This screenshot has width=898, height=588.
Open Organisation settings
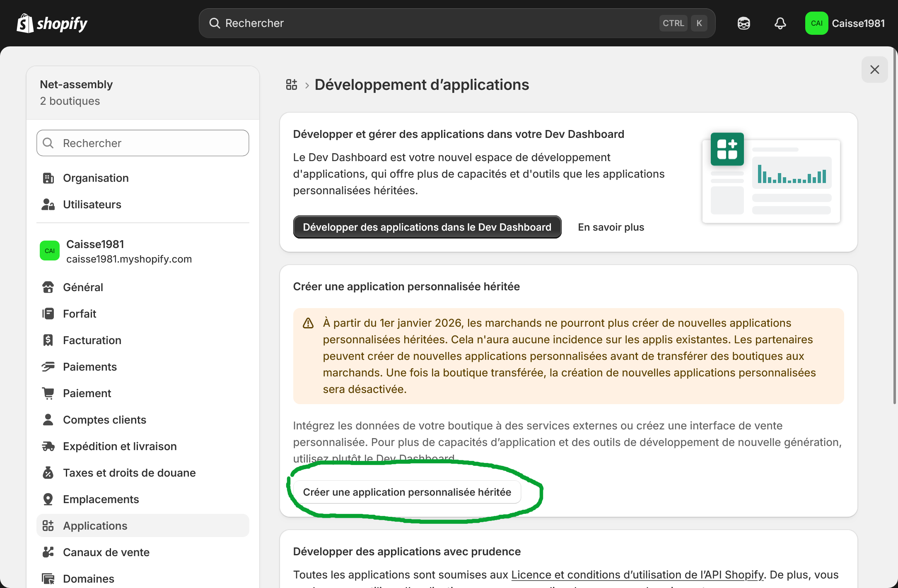pos(143,178)
